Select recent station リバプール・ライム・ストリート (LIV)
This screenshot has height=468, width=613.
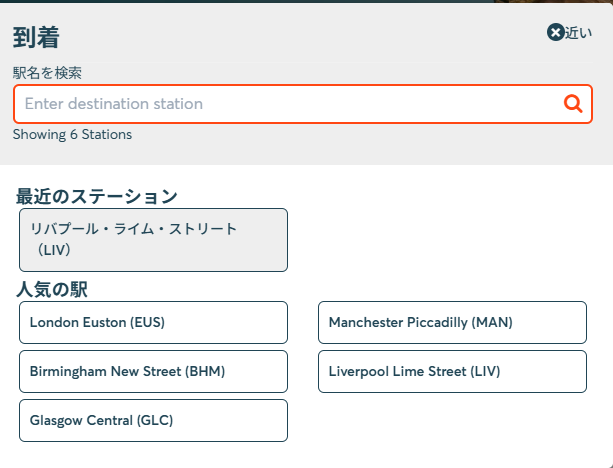tap(153, 239)
